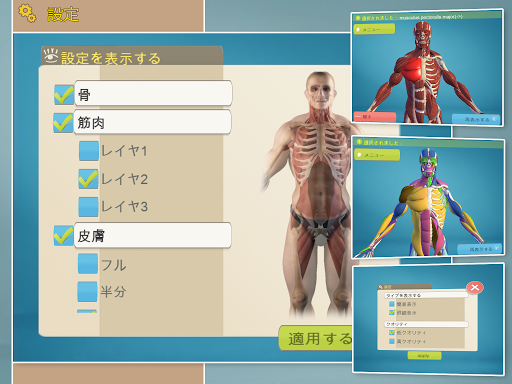Click the メニュー button in middle thumbnail
This screenshot has width=512, height=384.
click(377, 155)
